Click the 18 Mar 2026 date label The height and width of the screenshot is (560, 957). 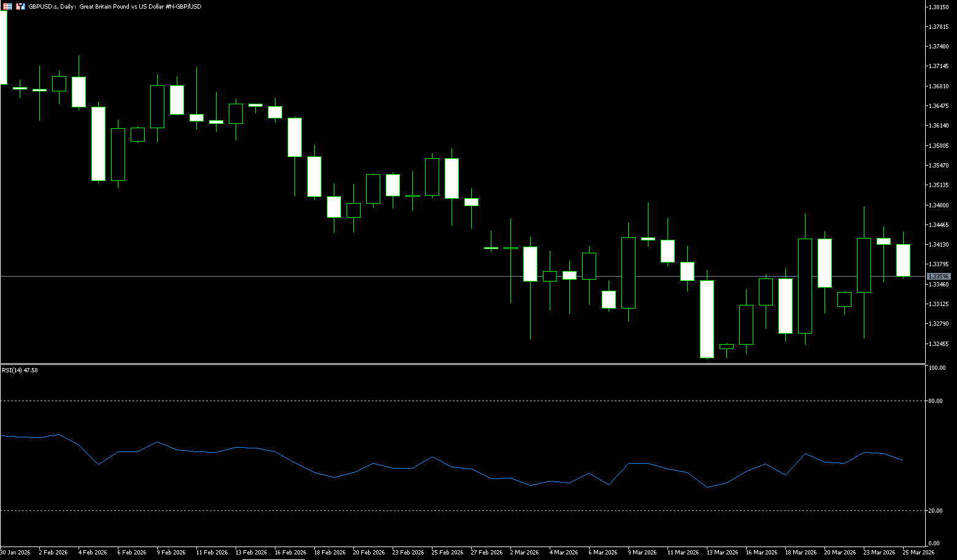[801, 553]
